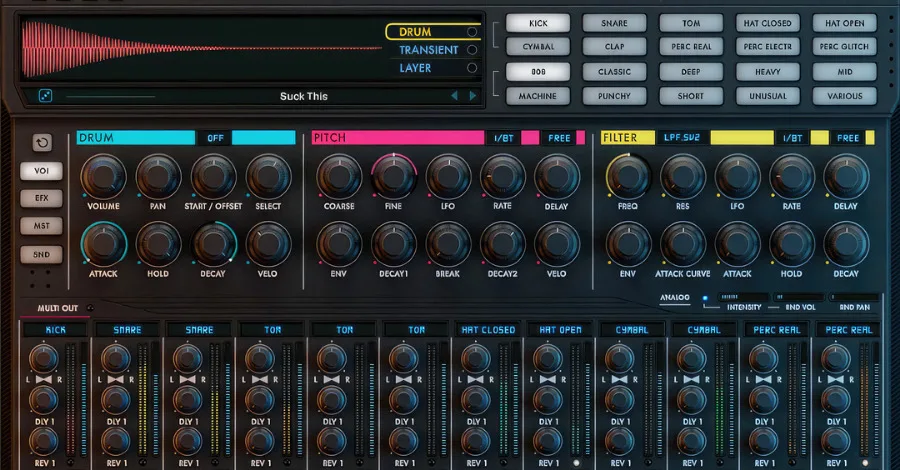Go to previous preset arrow
Image resolution: width=900 pixels, height=470 pixels.
[x=455, y=96]
